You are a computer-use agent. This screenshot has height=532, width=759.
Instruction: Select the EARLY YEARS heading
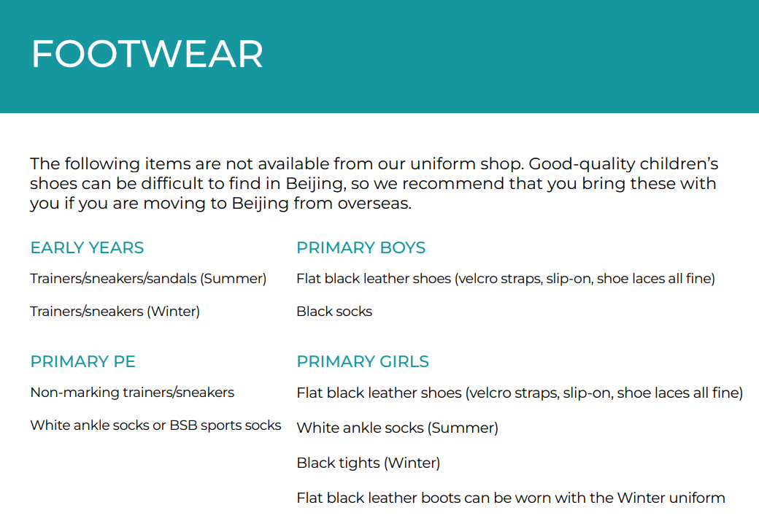(87, 247)
